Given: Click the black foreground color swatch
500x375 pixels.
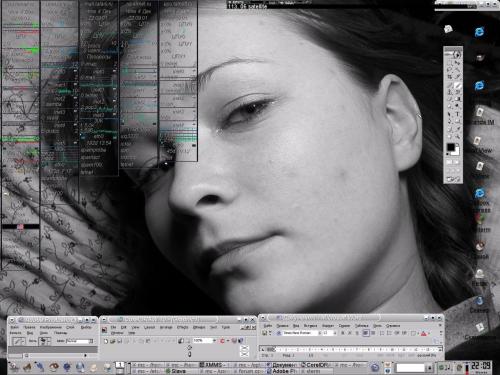Looking at the screenshot, I should click(x=451, y=147).
